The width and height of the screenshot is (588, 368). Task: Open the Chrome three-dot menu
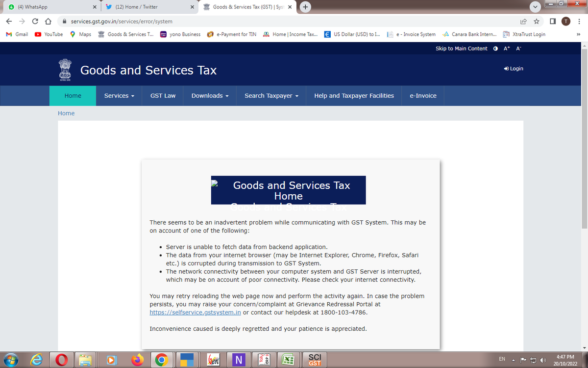point(579,22)
